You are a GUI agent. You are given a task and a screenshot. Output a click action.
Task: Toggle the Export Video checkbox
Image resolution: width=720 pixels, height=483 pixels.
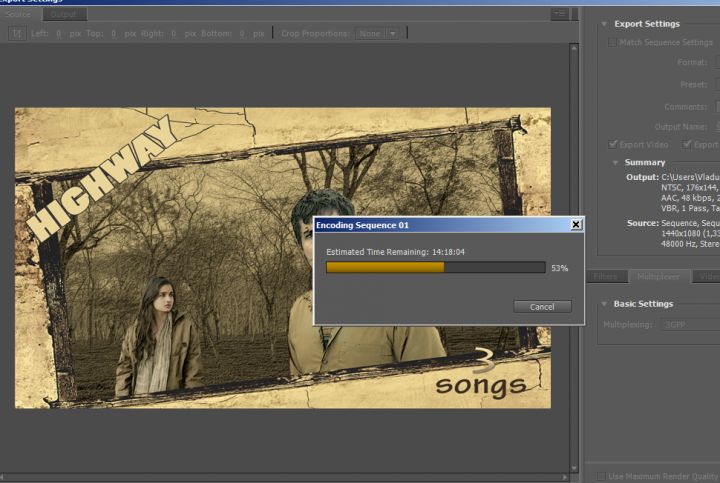(x=613, y=144)
